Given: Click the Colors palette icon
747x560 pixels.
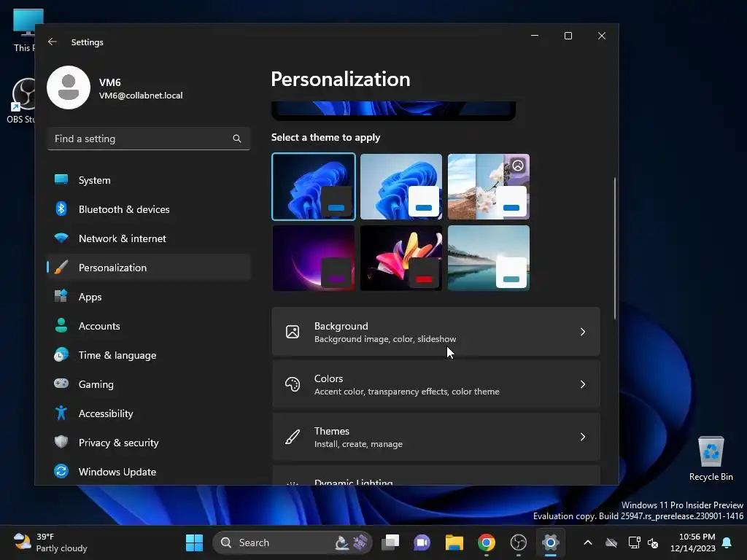Looking at the screenshot, I should pos(293,384).
